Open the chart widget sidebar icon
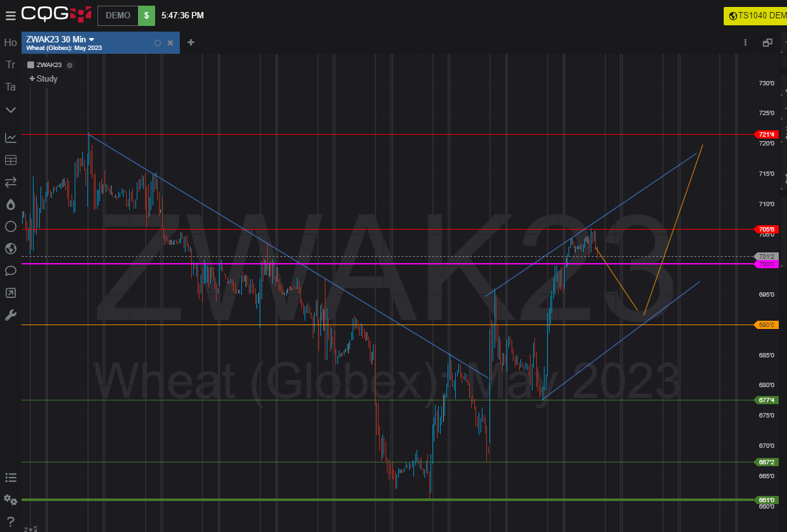 click(x=11, y=138)
